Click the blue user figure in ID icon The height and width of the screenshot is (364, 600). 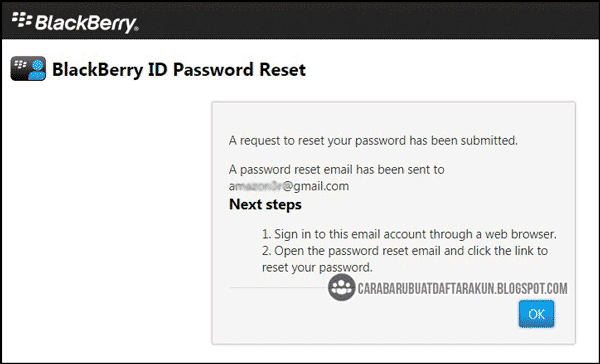pyautogui.click(x=37, y=71)
